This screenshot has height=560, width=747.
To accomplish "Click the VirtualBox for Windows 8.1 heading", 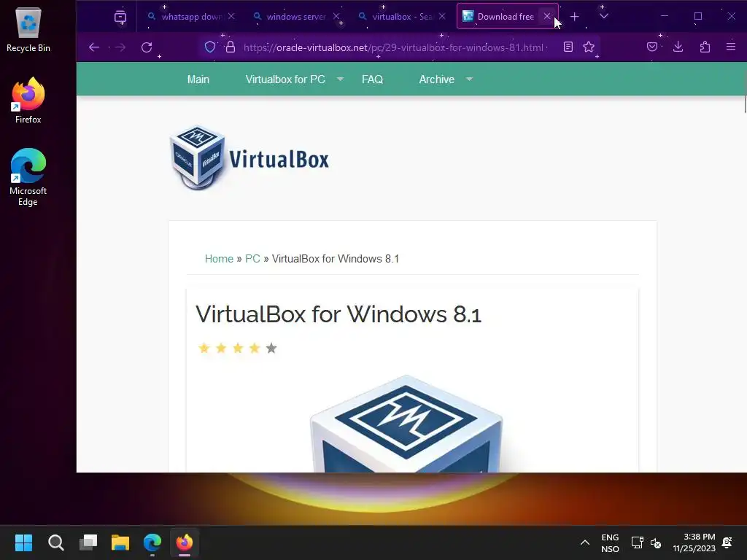I will click(338, 314).
